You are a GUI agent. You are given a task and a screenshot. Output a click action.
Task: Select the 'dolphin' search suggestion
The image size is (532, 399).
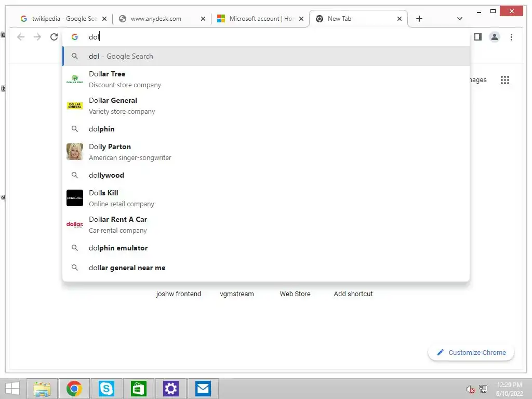tap(266, 129)
